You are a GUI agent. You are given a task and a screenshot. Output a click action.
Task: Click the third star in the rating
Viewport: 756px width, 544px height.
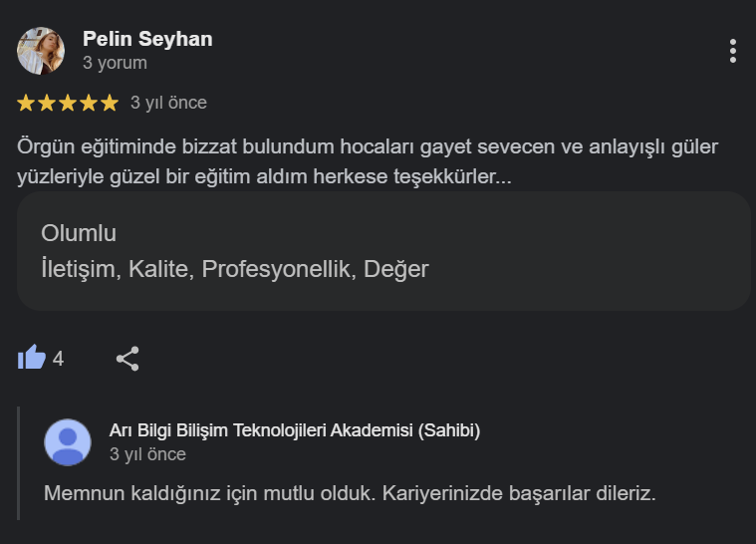tap(68, 103)
